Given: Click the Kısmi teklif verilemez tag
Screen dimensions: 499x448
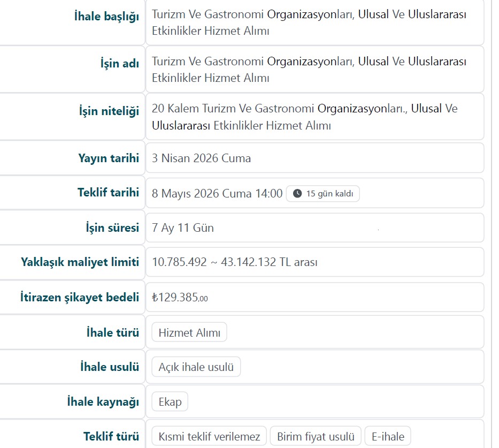Looking at the screenshot, I should [x=209, y=436].
